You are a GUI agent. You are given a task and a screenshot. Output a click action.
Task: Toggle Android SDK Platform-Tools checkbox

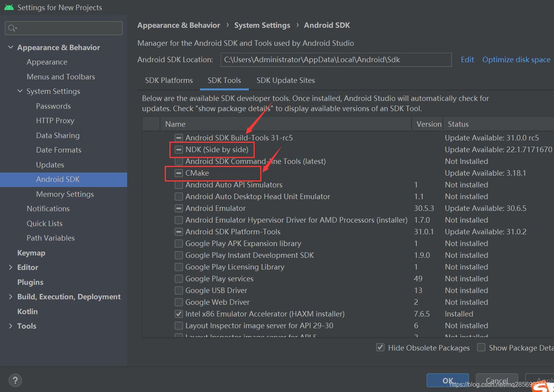click(179, 232)
